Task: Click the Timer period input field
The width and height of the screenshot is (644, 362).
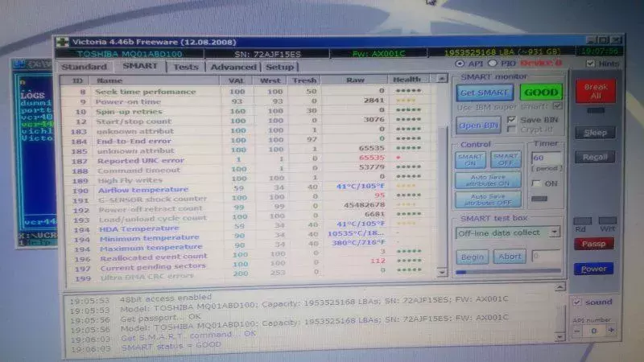Action: pos(546,158)
